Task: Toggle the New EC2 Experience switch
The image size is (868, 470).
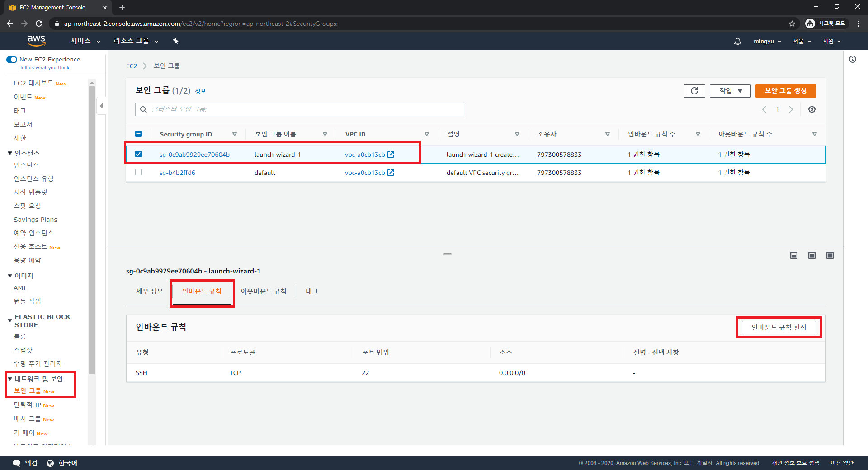Action: pyautogui.click(x=12, y=60)
